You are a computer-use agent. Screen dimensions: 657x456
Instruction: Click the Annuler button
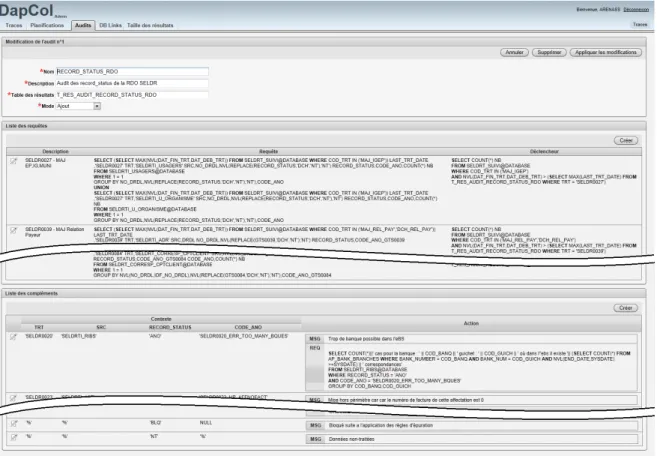[514, 52]
